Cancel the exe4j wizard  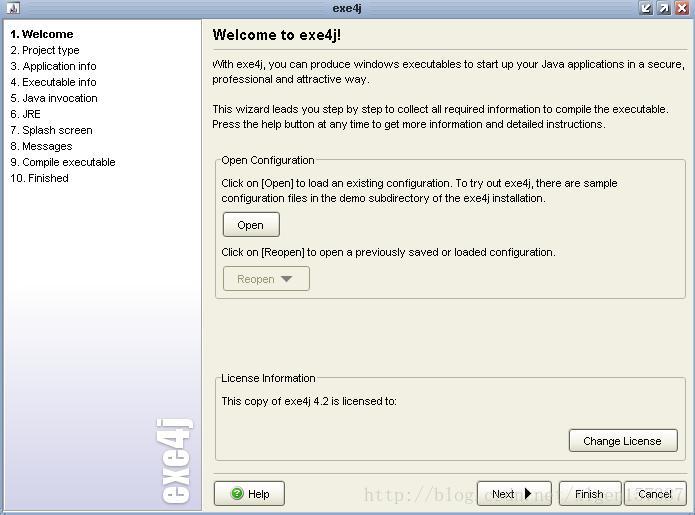coord(655,493)
